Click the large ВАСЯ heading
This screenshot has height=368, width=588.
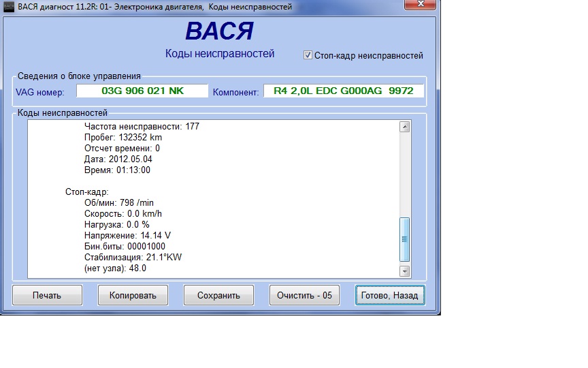[219, 31]
